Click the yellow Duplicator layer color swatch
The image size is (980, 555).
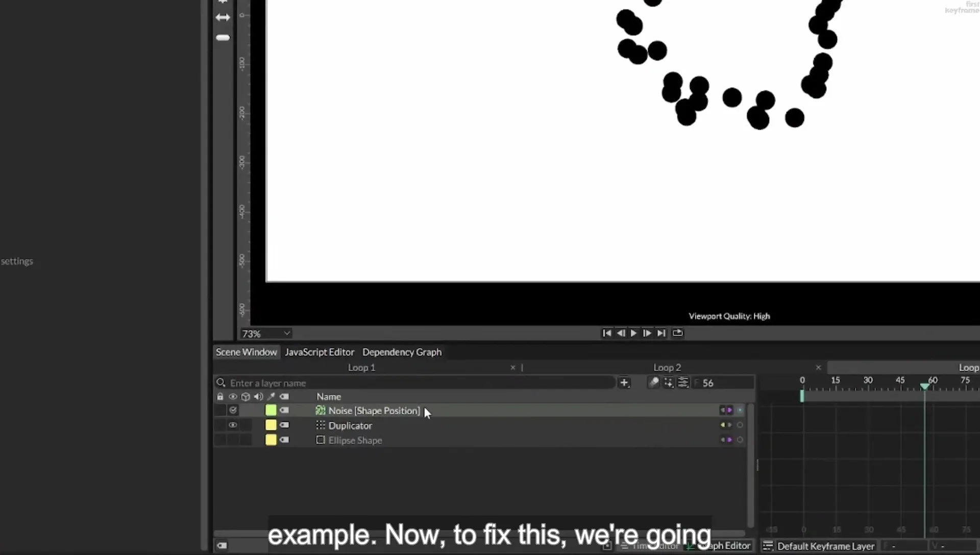pos(271,425)
